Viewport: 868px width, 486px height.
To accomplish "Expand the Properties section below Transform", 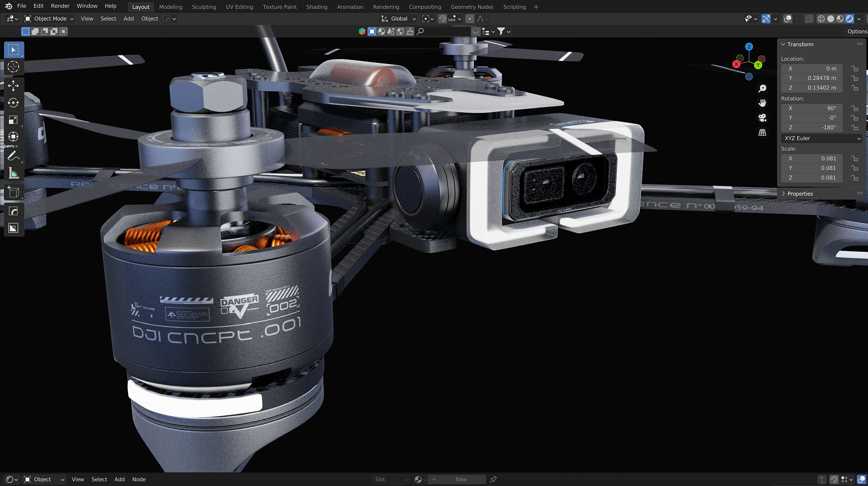I will [x=799, y=193].
